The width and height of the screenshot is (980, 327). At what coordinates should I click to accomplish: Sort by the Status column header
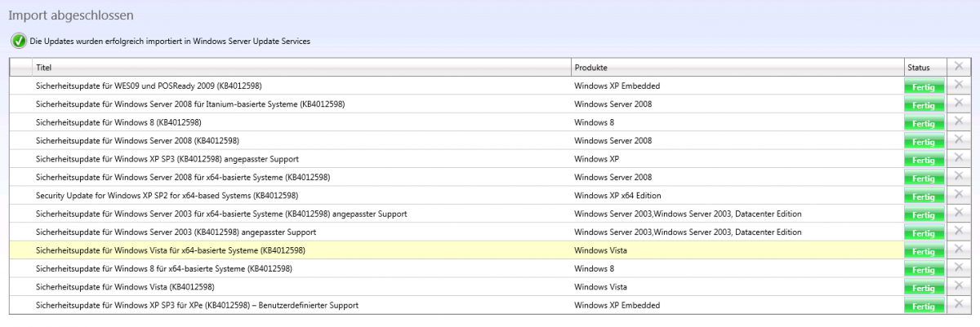(x=925, y=67)
